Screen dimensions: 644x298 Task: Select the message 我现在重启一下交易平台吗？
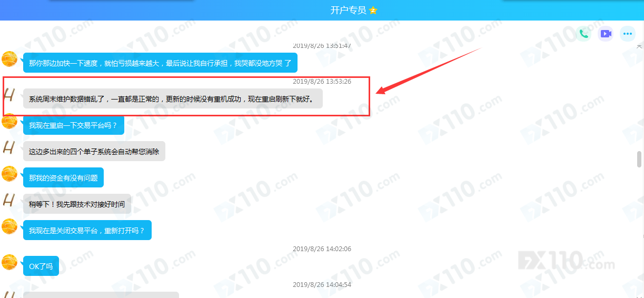click(x=73, y=125)
